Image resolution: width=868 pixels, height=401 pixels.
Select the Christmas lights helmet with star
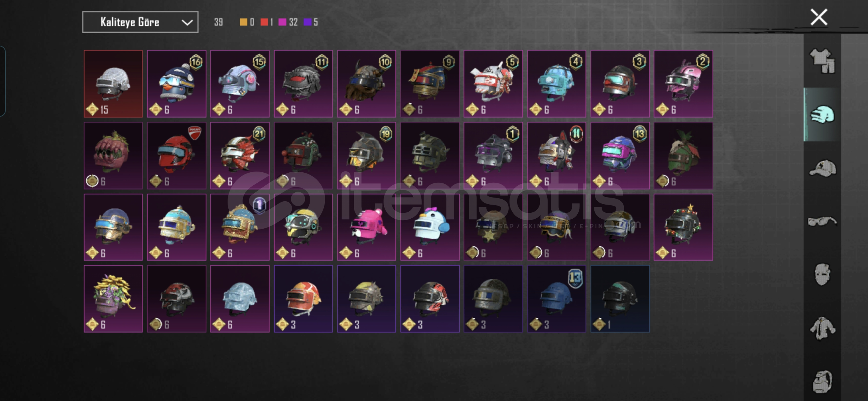683,227
